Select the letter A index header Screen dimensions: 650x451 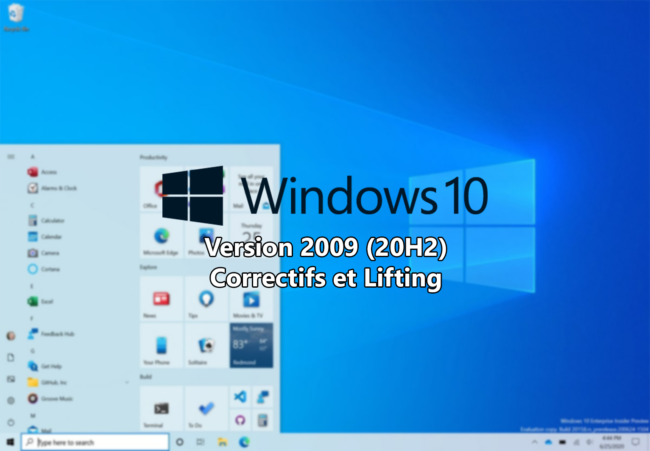(32, 157)
